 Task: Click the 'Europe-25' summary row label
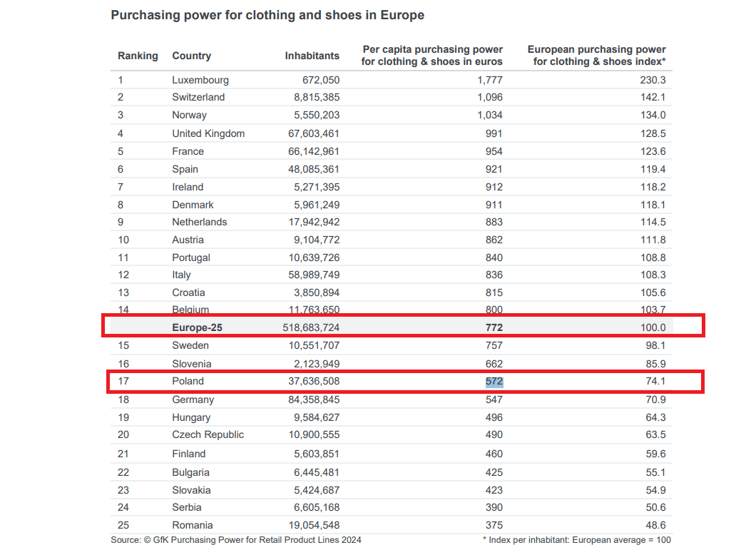click(x=197, y=328)
